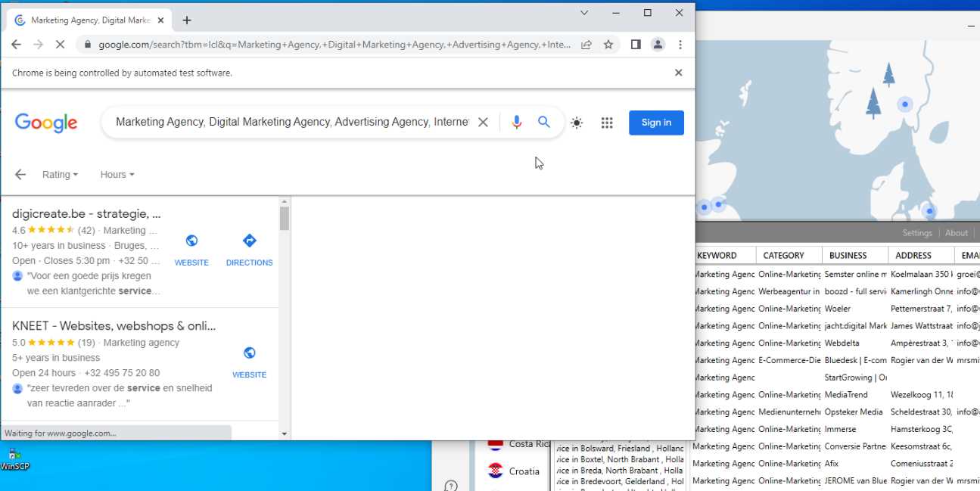Open Chrome tab search chevron
This screenshot has width=980, height=491.
584,13
